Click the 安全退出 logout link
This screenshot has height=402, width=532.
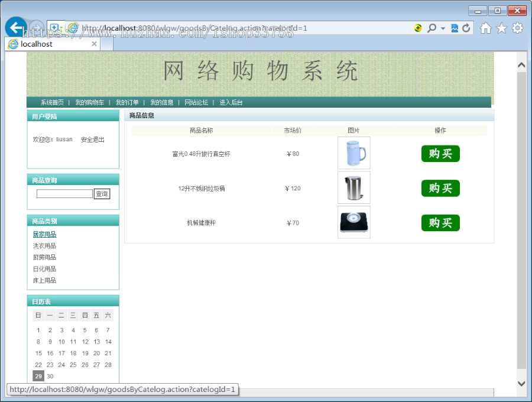(x=94, y=139)
